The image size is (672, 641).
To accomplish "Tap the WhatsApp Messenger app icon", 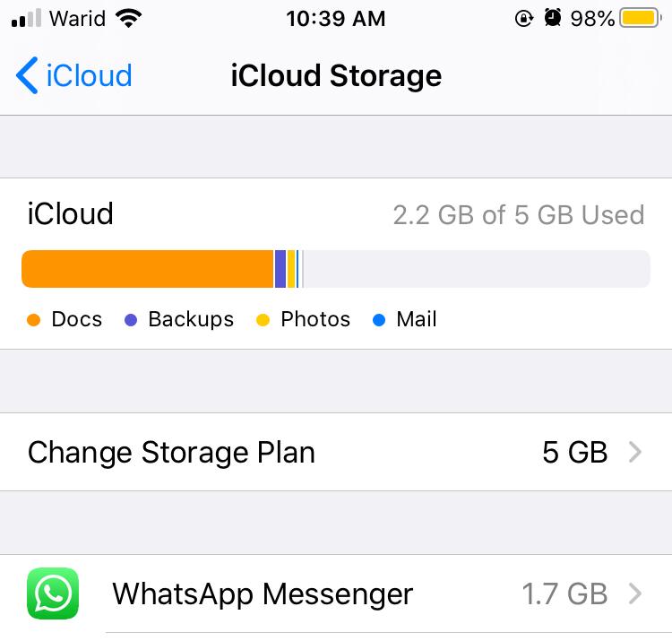I will [53, 593].
